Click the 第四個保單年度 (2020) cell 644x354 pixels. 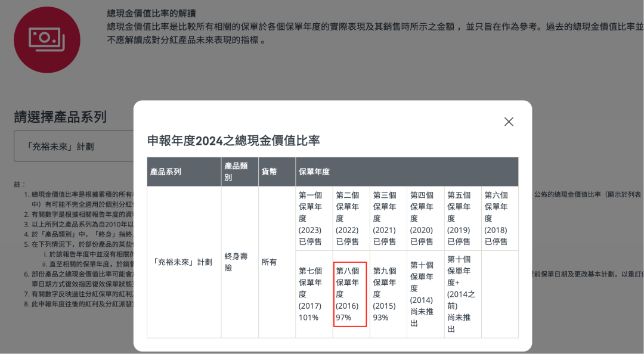click(x=425, y=218)
